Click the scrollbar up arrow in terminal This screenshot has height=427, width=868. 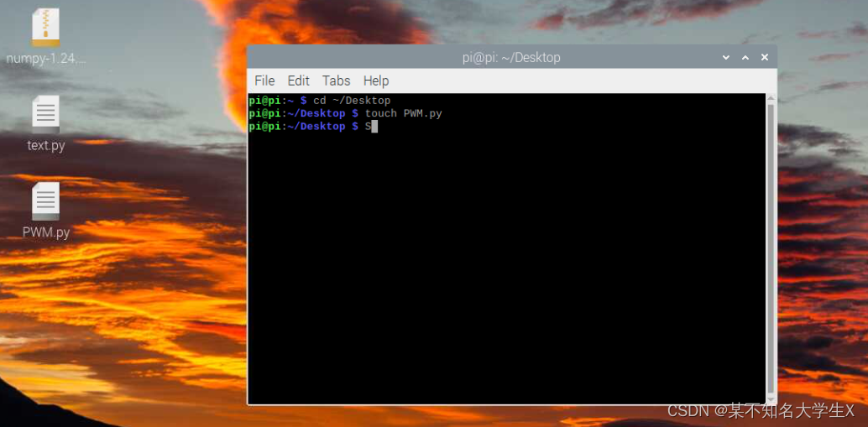[771, 98]
